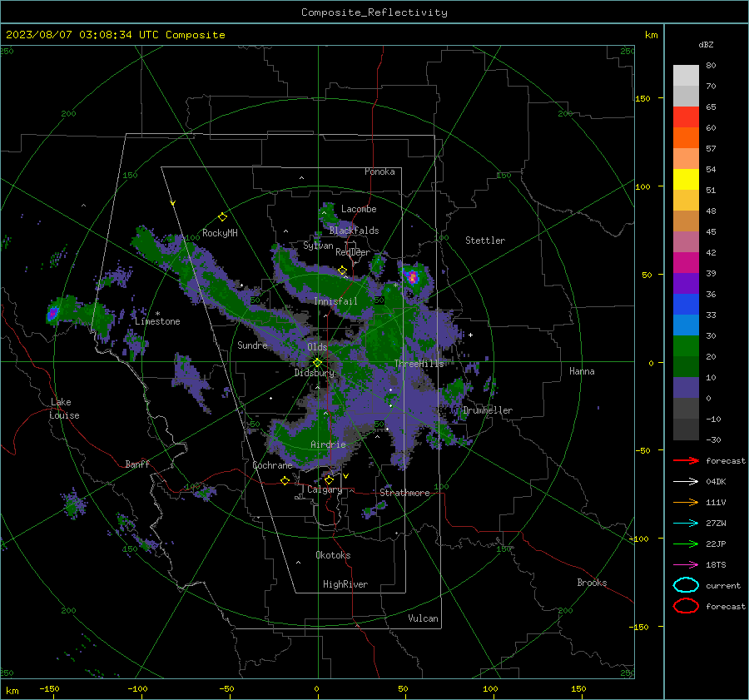This screenshot has width=749, height=700.
Task: Click the Okotoks town label
Action: [x=333, y=555]
